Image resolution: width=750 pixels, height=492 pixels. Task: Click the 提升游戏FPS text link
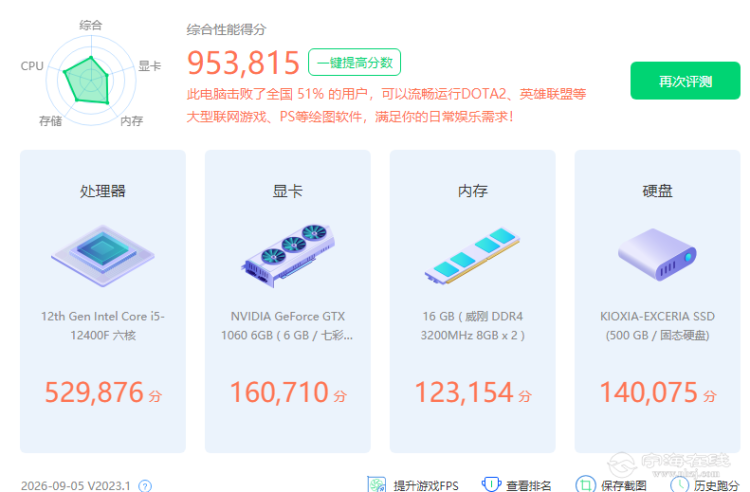click(426, 486)
